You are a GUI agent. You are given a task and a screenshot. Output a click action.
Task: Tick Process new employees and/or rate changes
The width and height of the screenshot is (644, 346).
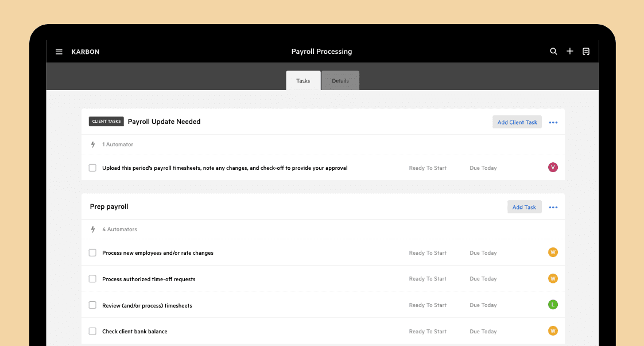92,253
